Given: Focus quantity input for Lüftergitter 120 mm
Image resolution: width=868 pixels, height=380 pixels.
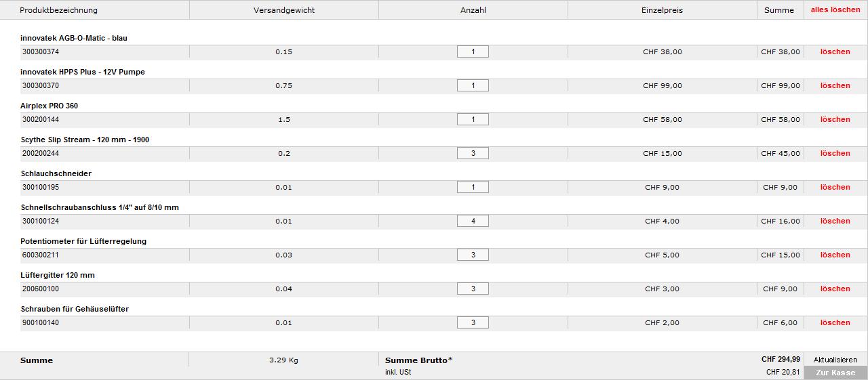Looking at the screenshot, I should [473, 289].
